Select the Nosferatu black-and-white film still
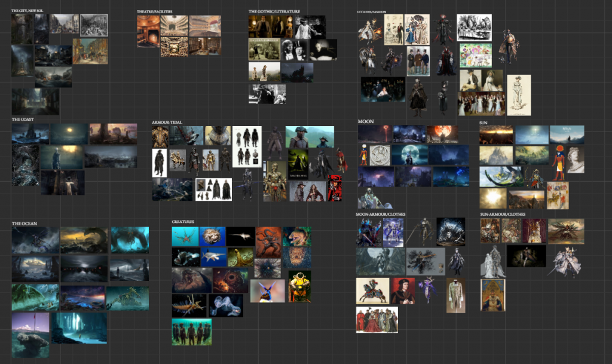This screenshot has width=612, height=364. point(323,50)
